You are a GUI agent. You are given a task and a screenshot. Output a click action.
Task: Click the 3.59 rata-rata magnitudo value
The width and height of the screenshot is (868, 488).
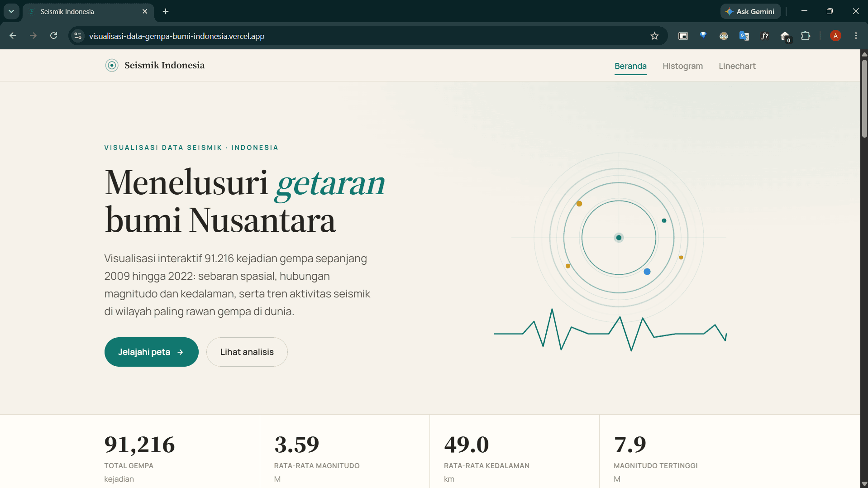tap(296, 445)
